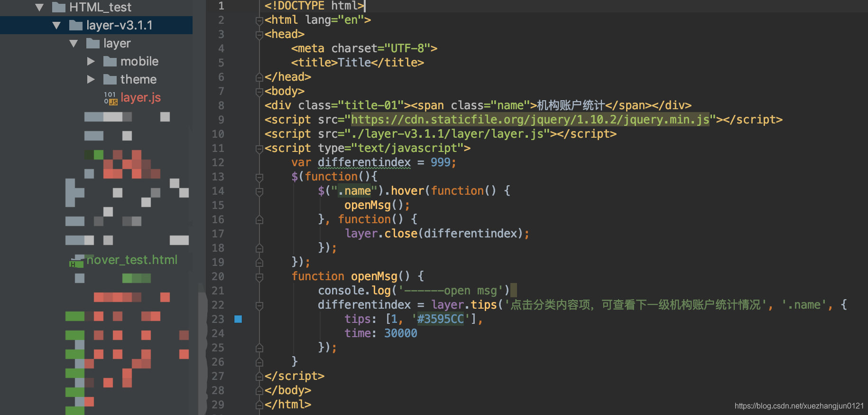
Task: Click the fold end marker on line 27
Action: (x=259, y=377)
